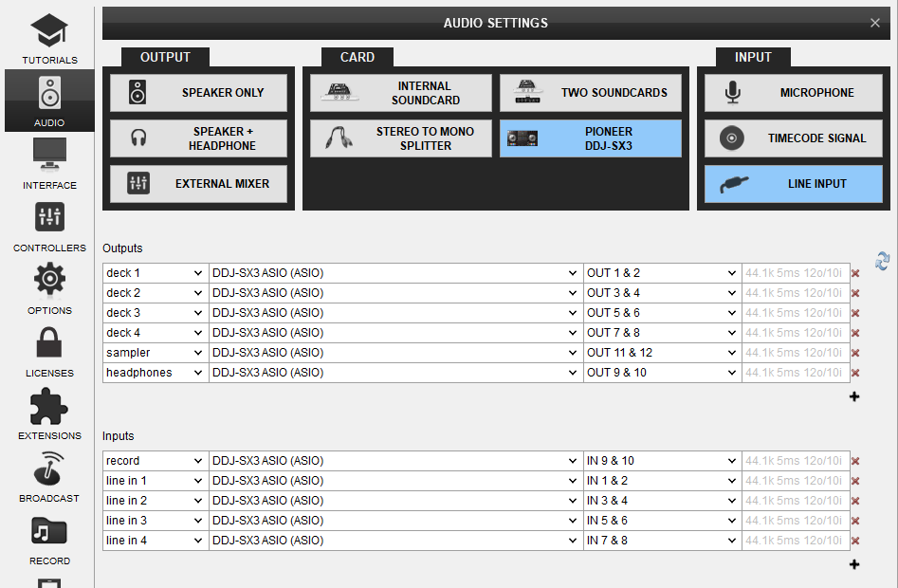Remove the deck 1 output row
Viewport: 898px width, 588px height.
tap(855, 274)
